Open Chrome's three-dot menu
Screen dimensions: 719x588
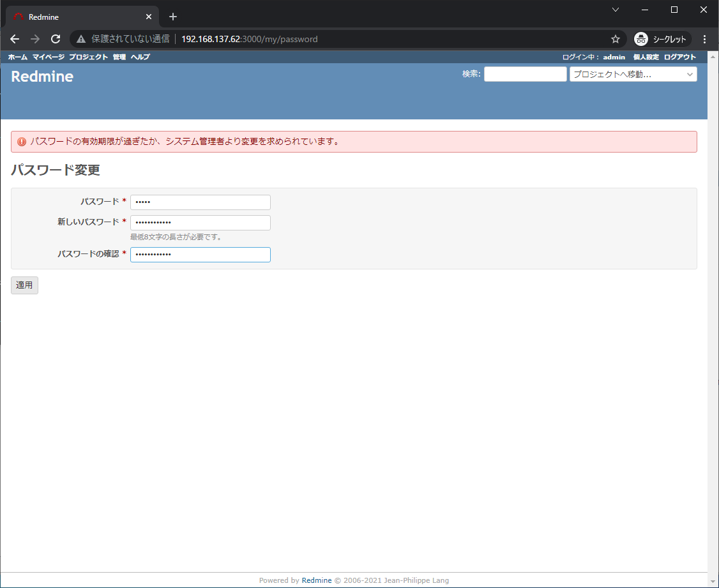(x=704, y=39)
